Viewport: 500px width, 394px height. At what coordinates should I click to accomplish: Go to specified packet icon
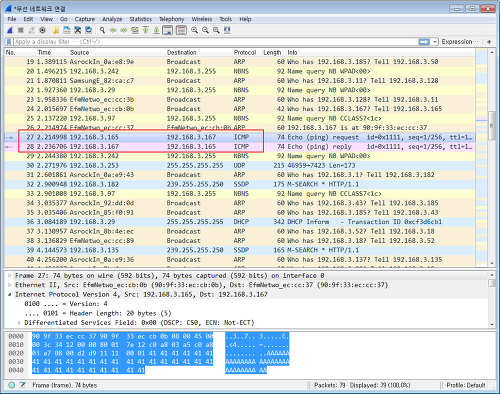[x=135, y=30]
